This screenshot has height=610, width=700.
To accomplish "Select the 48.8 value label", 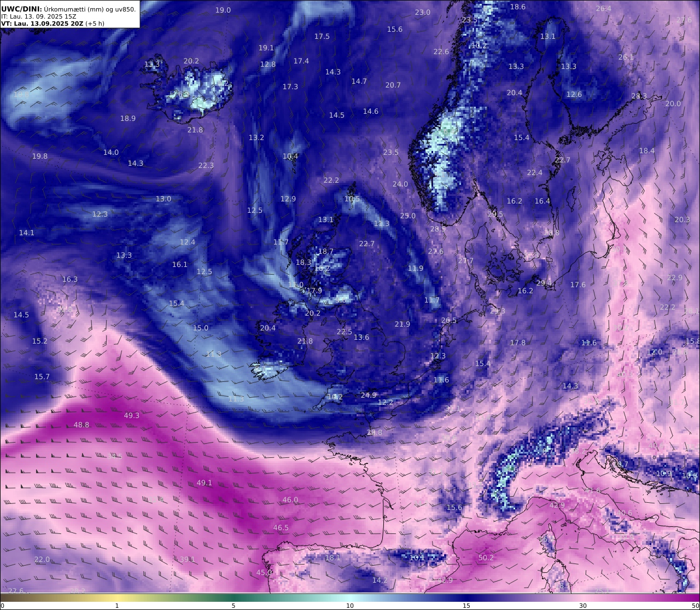I will [x=81, y=425].
